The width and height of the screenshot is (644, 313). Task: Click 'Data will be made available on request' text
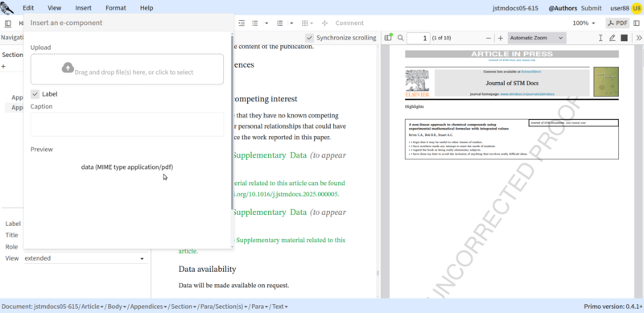(x=234, y=285)
